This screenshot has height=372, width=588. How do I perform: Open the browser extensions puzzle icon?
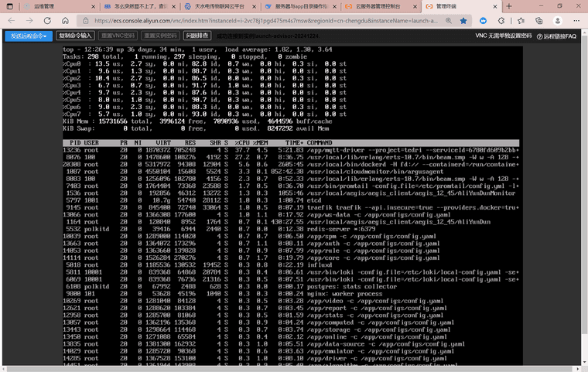pyautogui.click(x=502, y=21)
